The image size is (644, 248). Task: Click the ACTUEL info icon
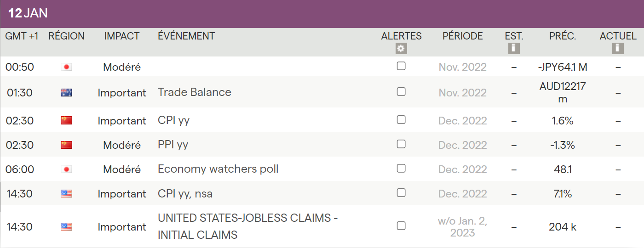click(618, 48)
